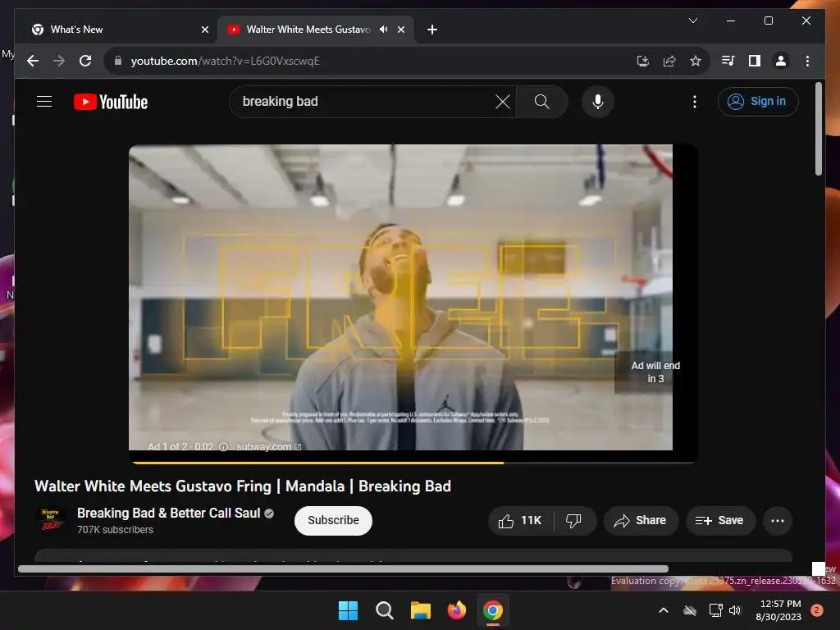Screen dimensions: 840x630
Task: Close the YouTube video tab
Action: pyautogui.click(x=400, y=30)
